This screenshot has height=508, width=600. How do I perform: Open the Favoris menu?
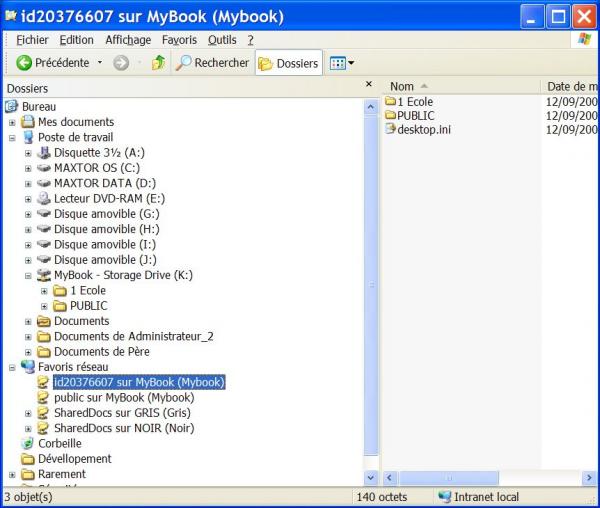point(179,40)
